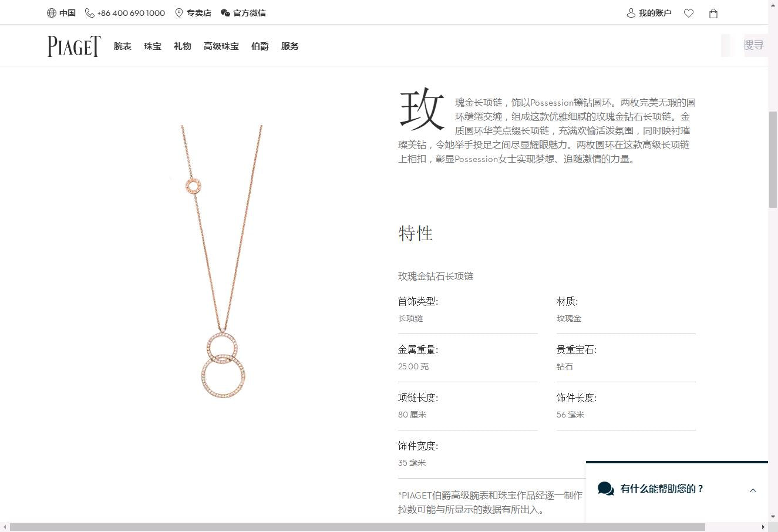Click the chat bubble icon

[x=605, y=489]
